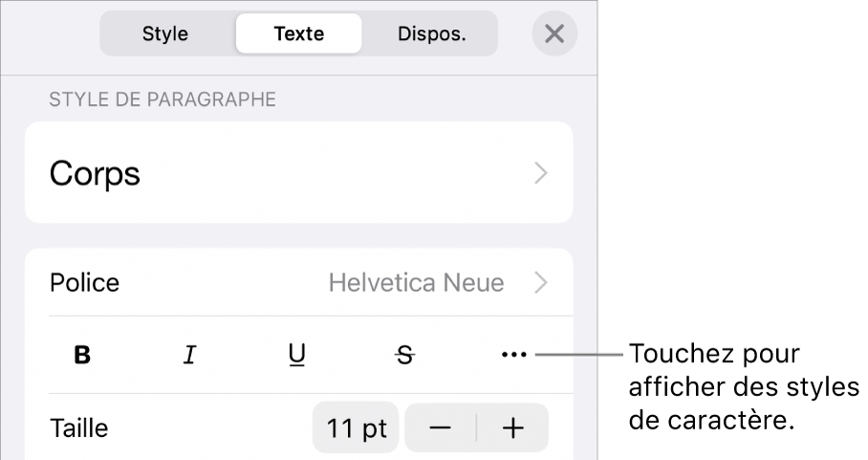
Task: Underline text using the U icon
Action: (297, 356)
